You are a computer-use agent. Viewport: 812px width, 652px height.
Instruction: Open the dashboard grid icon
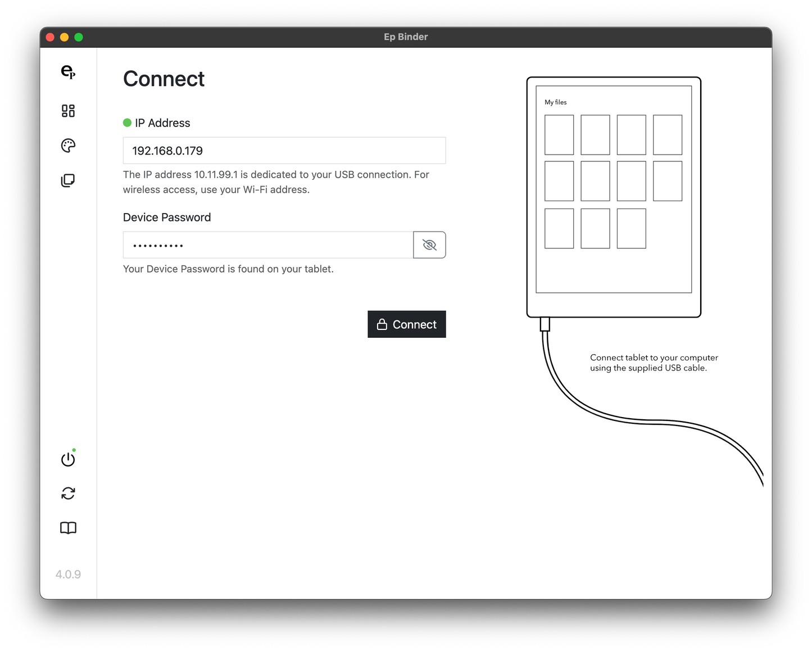(67, 111)
